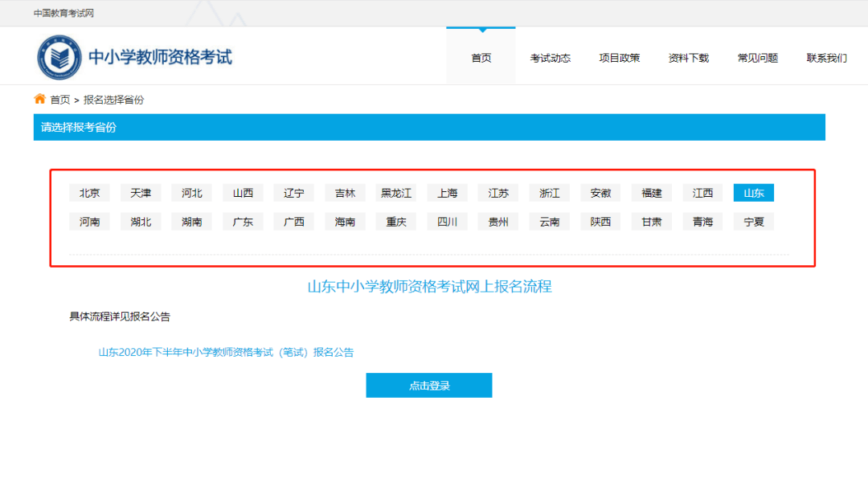Click the 中小学教师资格考试 site title

(160, 57)
